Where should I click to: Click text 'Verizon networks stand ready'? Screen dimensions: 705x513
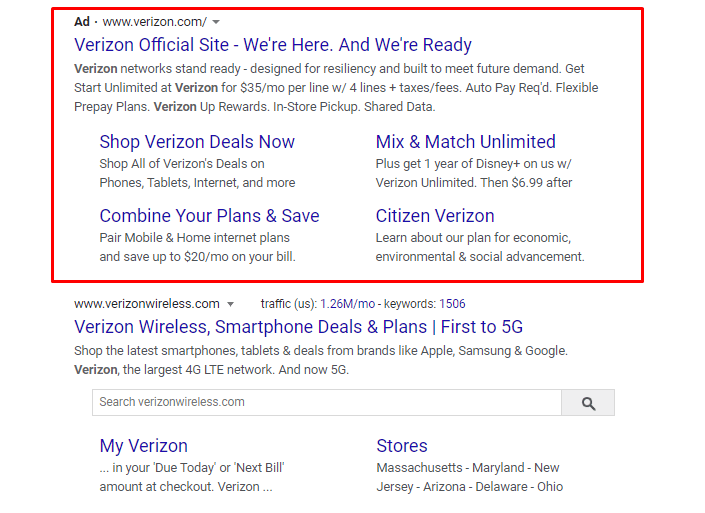coord(157,69)
